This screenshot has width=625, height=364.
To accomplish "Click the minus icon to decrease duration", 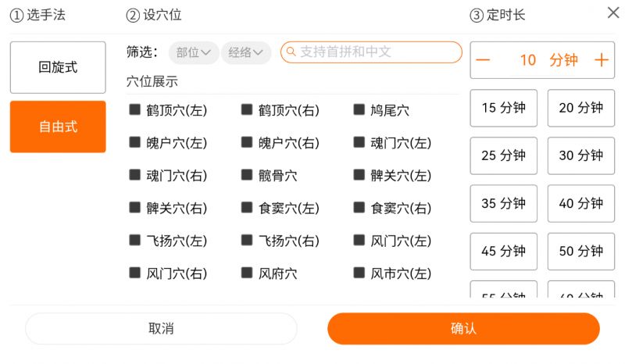I will (484, 60).
